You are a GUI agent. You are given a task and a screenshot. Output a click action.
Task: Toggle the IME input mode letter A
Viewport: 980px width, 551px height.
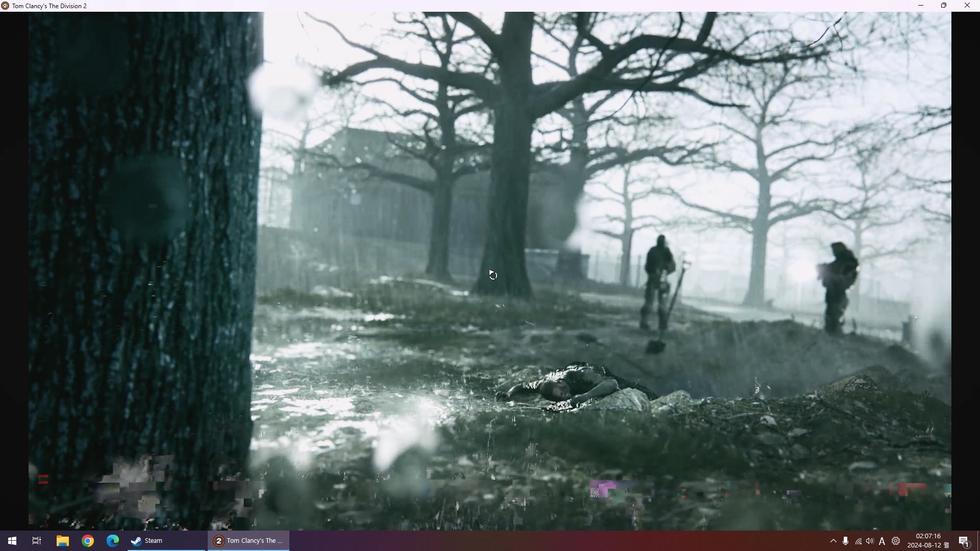[882, 541]
